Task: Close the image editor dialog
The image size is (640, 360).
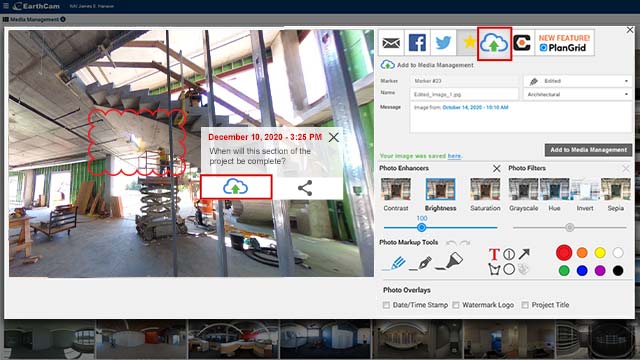Action: (x=630, y=30)
